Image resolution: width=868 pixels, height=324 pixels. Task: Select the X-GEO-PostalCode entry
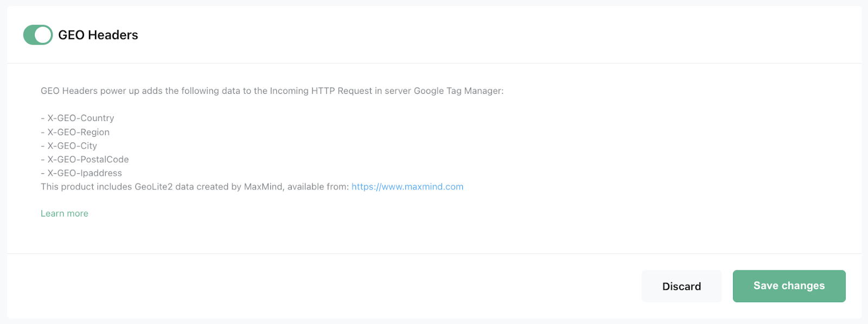(88, 160)
